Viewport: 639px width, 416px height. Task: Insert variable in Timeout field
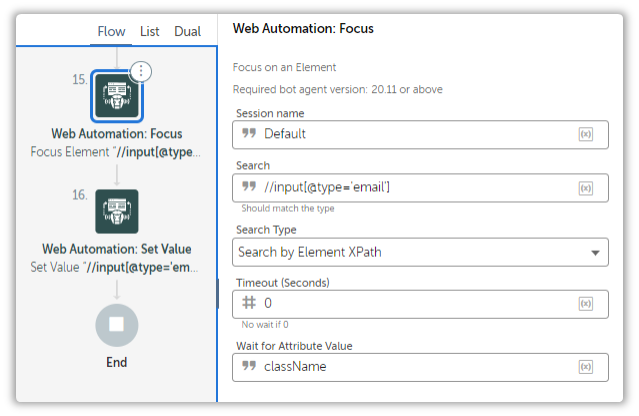pyautogui.click(x=586, y=304)
